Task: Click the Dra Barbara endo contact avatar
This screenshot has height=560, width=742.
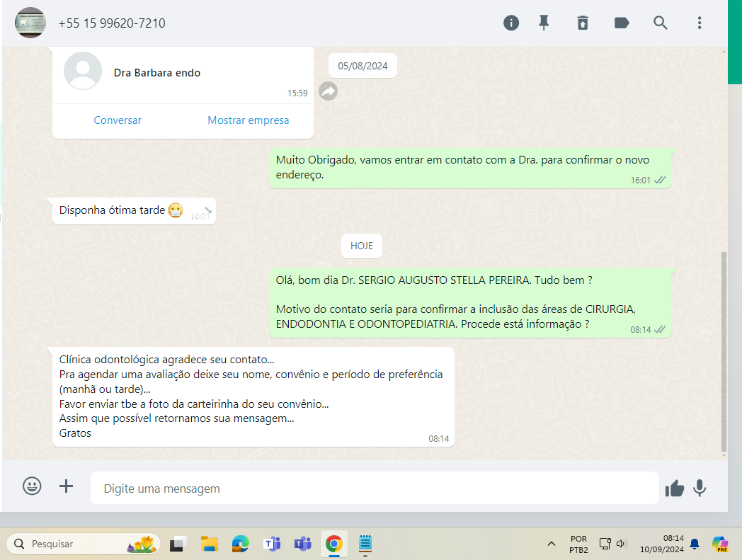Action: (83, 71)
